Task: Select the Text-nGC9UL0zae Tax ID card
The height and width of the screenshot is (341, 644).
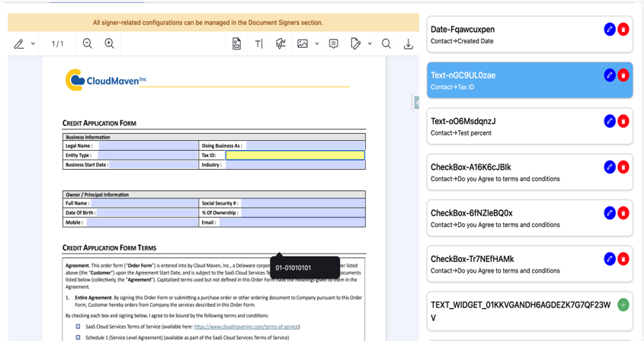Action: click(530, 81)
